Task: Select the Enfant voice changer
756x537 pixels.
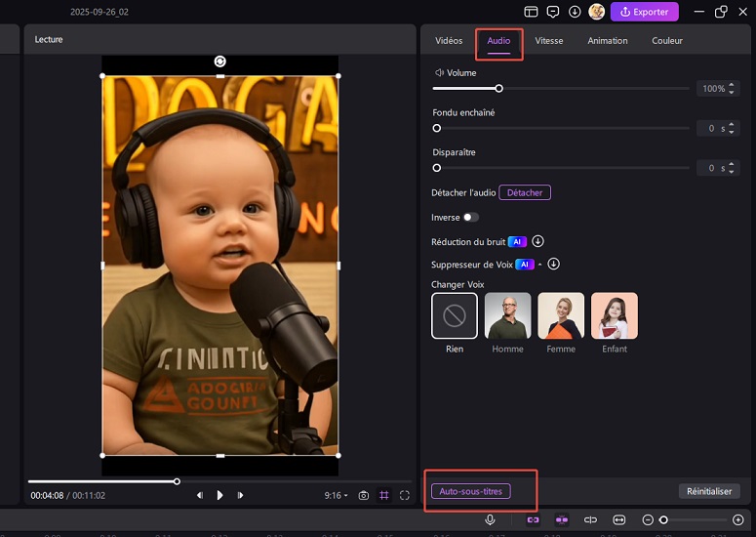Action: pyautogui.click(x=615, y=316)
